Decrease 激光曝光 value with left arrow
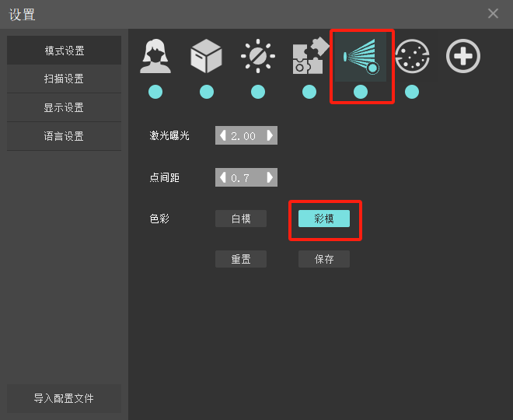Image resolution: width=513 pixels, height=420 pixels. [223, 135]
